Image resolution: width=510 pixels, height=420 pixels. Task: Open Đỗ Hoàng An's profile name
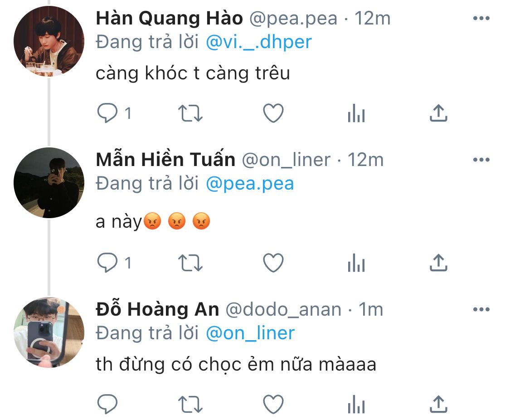[157, 310]
